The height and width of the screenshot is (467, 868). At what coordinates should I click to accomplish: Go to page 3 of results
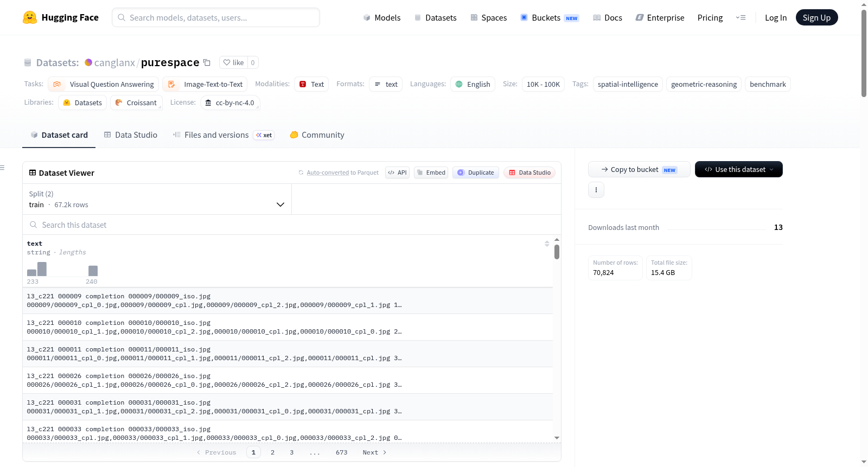[292, 452]
